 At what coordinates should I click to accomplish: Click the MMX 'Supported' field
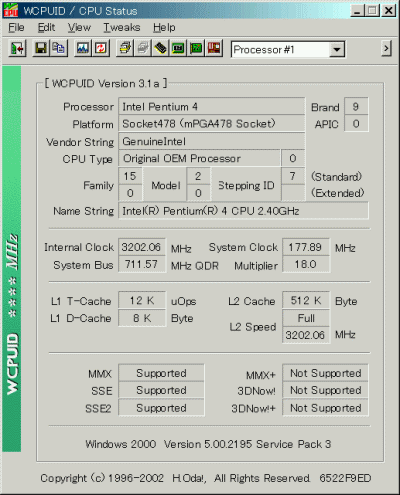click(x=161, y=373)
